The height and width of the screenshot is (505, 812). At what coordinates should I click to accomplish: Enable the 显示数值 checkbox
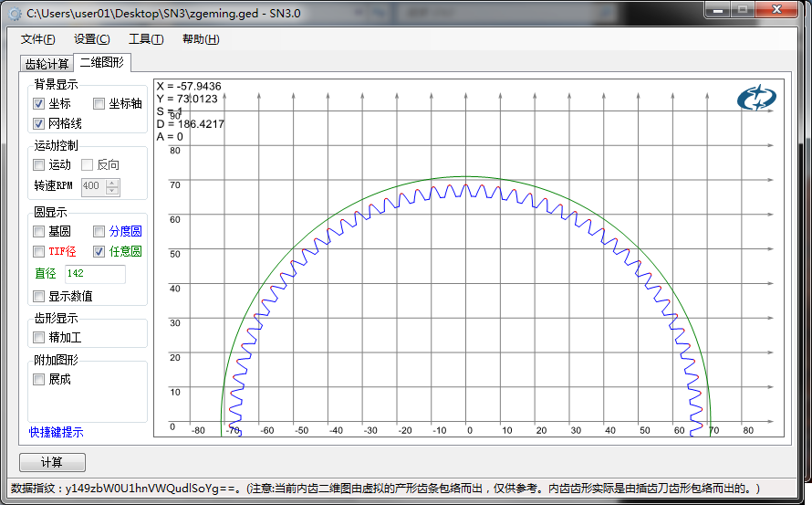tap(39, 296)
